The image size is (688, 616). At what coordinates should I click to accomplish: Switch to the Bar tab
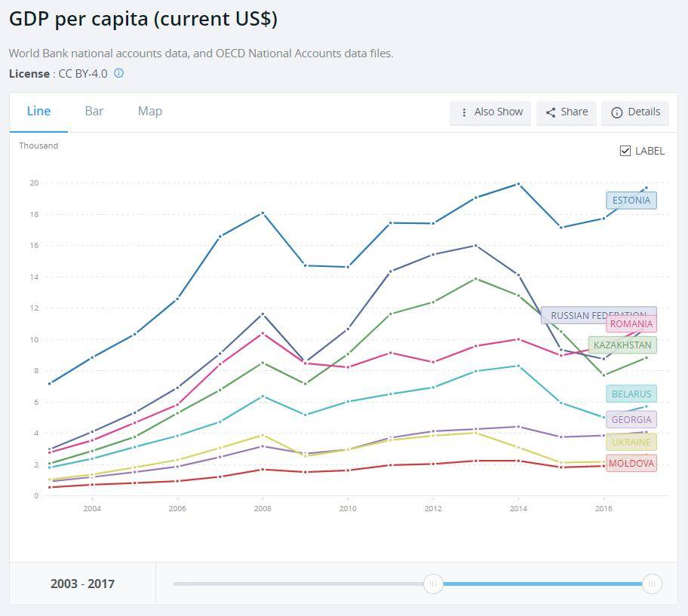(94, 111)
